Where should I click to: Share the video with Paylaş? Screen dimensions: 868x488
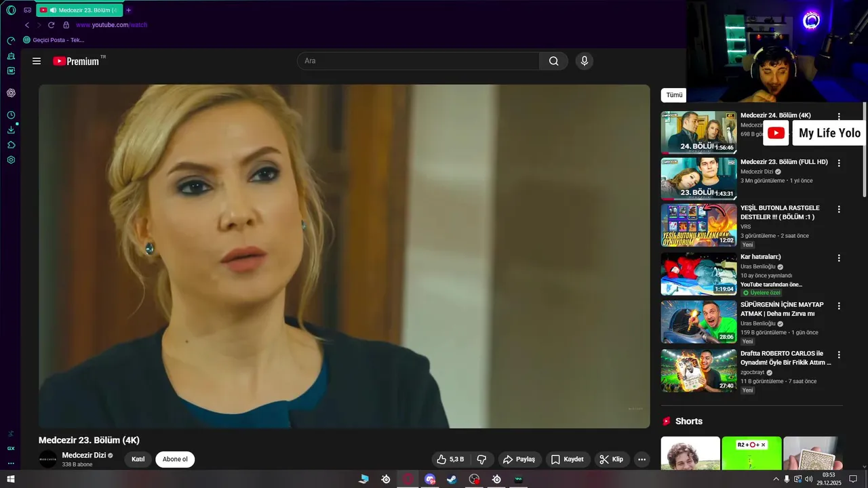click(519, 460)
